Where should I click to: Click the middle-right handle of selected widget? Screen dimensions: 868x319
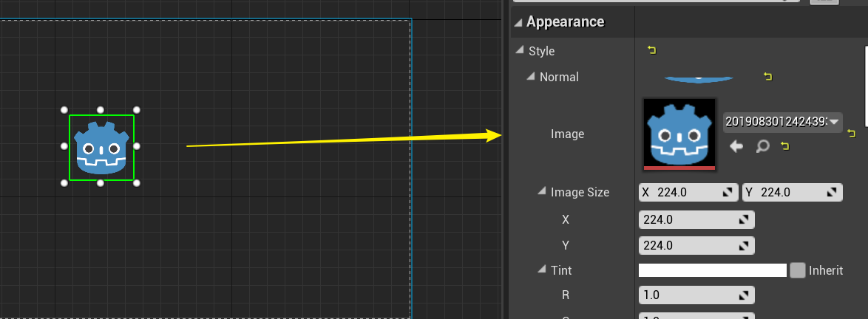pyautogui.click(x=137, y=146)
